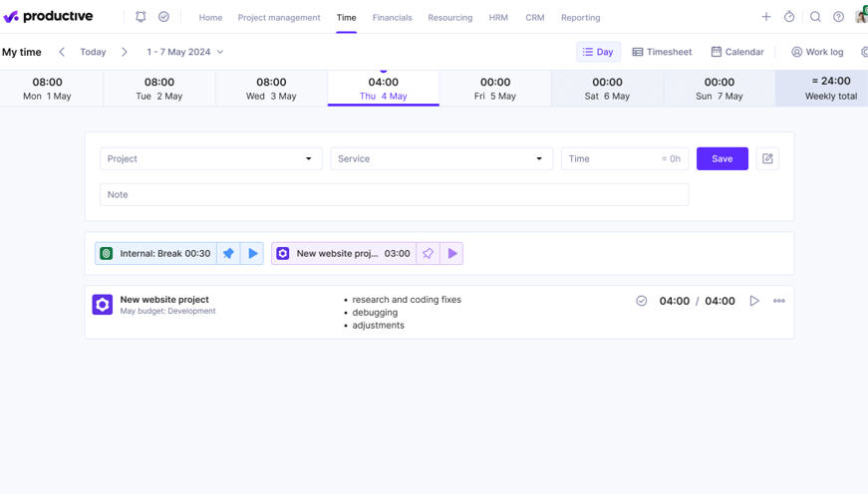Switch to the Timesheet view tab
The image size is (868, 494).
(x=662, y=52)
